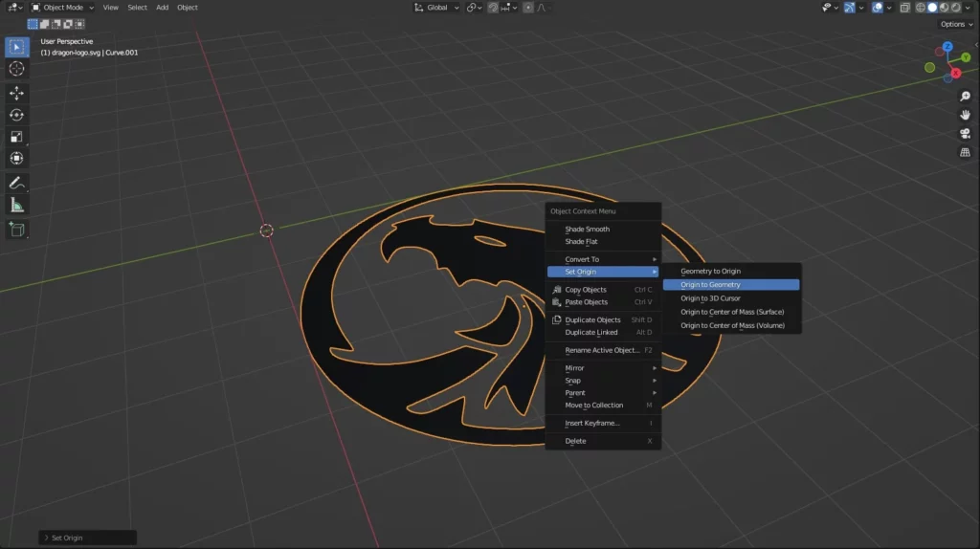Expand the sidebar with arrow
The height and width of the screenshot is (549, 980).
tap(977, 45)
